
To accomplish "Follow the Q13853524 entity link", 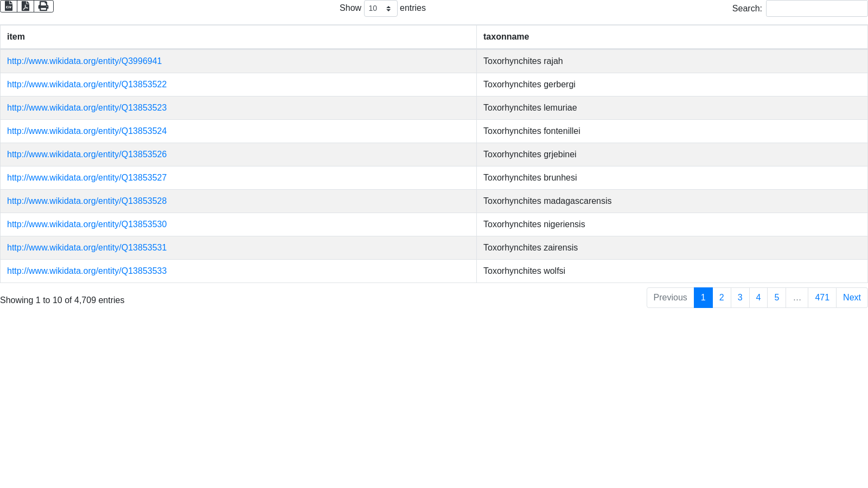I will pos(87,131).
